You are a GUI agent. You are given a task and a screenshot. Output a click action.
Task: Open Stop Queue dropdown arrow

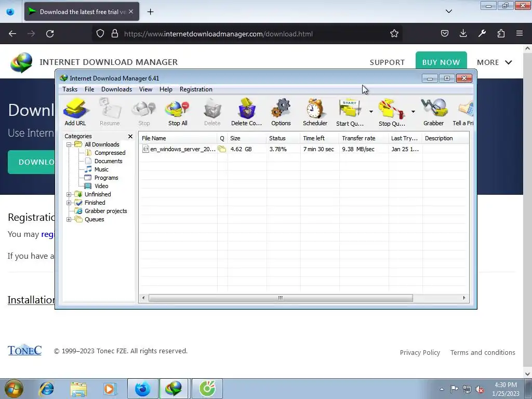click(x=413, y=112)
